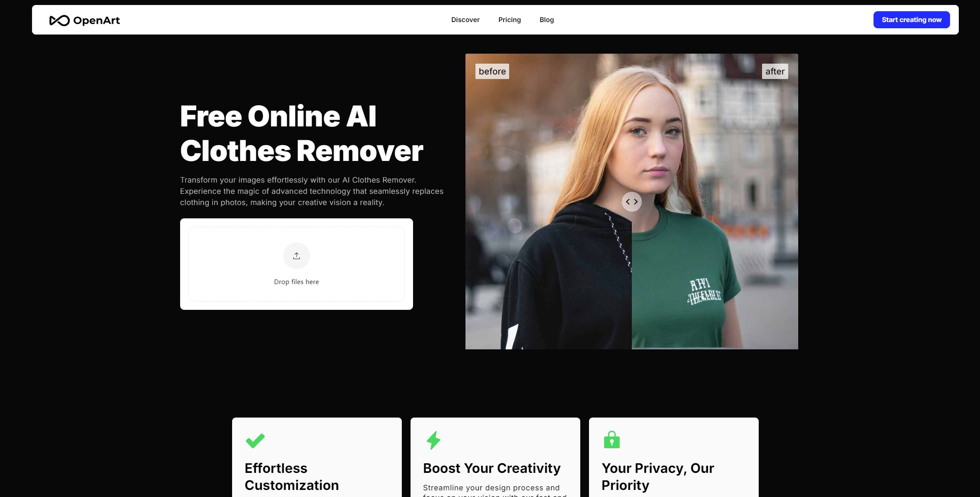
Task: Click the Free Online AI Clothes Remover heading
Action: (302, 133)
